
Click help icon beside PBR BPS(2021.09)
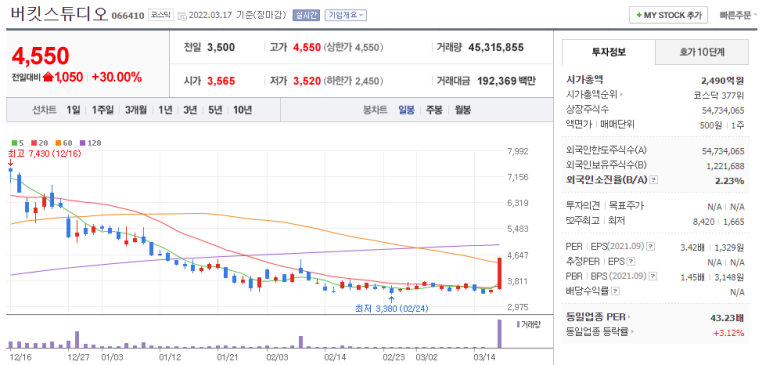(653, 276)
